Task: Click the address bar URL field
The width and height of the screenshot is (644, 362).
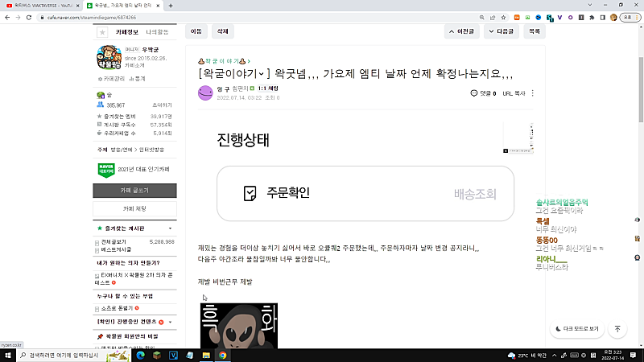Action: (258, 18)
